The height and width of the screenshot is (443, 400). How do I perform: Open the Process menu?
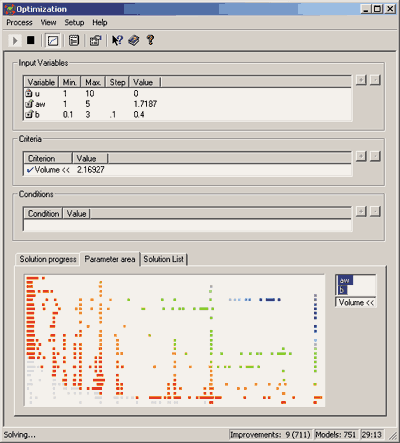pyautogui.click(x=19, y=23)
